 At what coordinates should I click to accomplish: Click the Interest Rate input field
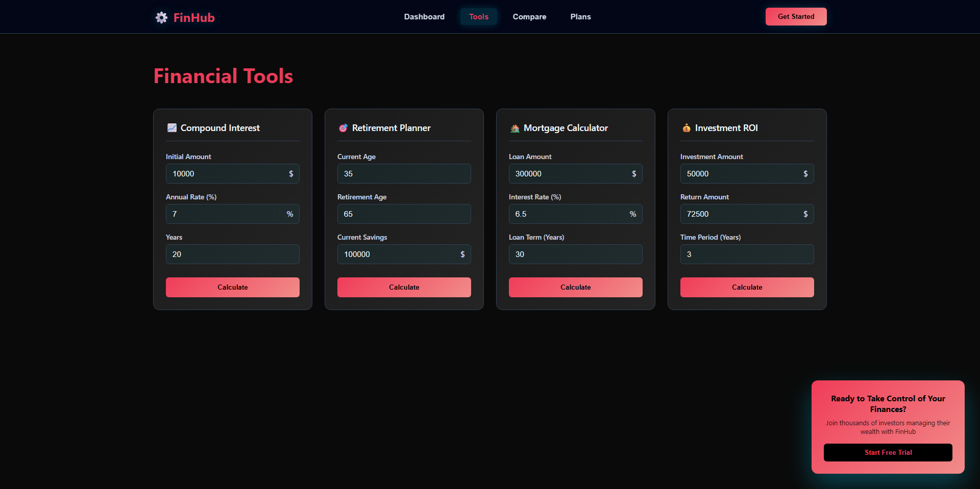[x=575, y=214]
